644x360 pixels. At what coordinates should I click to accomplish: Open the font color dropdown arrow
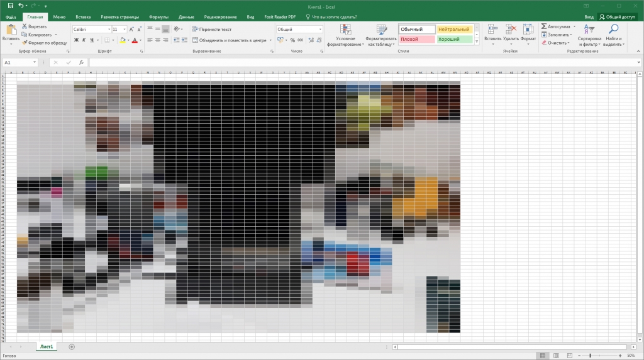[x=140, y=40]
